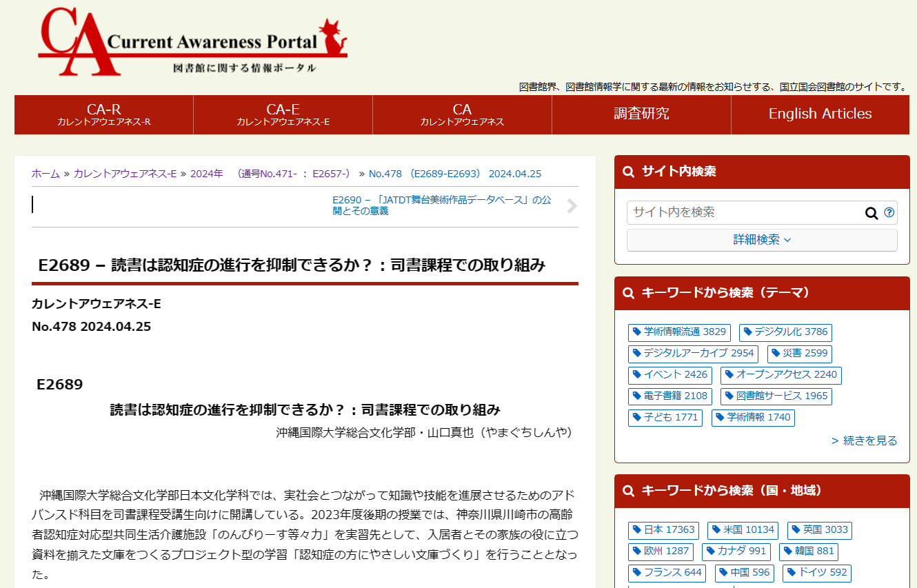Open the search help question mark icon
Viewport: 917px width, 588px height.
click(x=889, y=212)
